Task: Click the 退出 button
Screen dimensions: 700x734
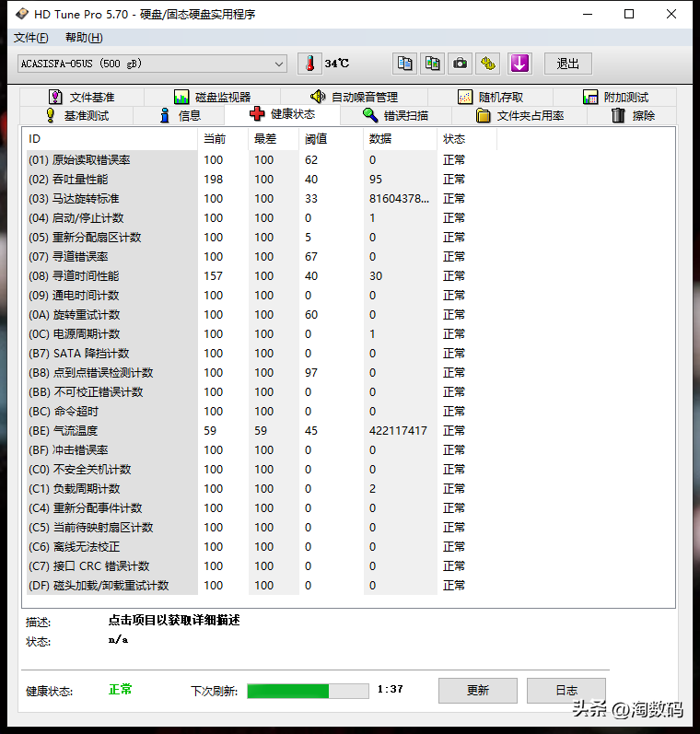Action: 568,64
